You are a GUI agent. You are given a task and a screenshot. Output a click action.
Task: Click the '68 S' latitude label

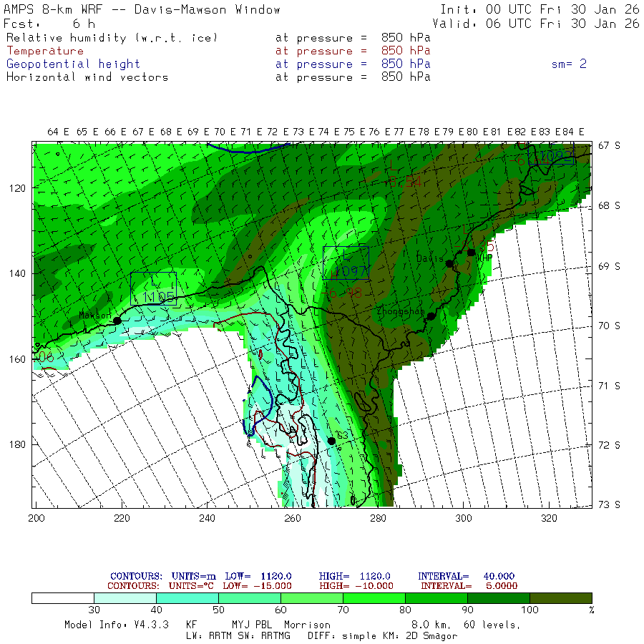pyautogui.click(x=609, y=205)
